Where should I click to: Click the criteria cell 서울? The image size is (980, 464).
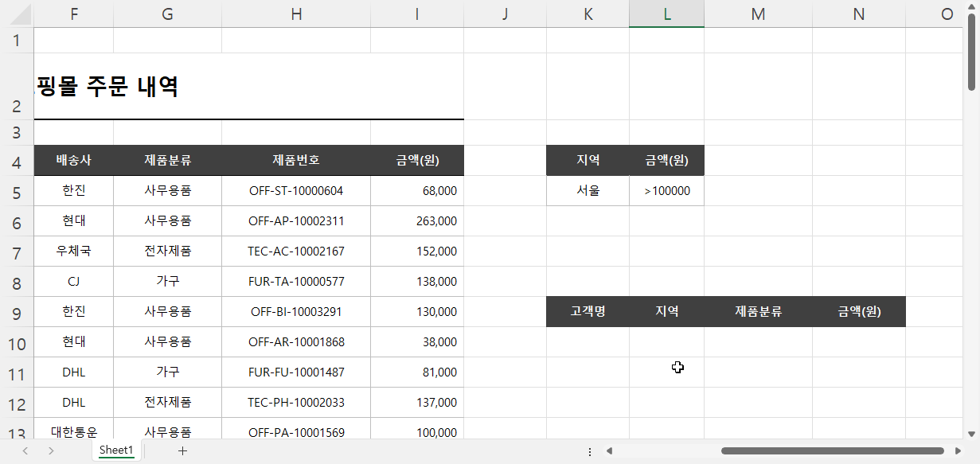tap(588, 191)
